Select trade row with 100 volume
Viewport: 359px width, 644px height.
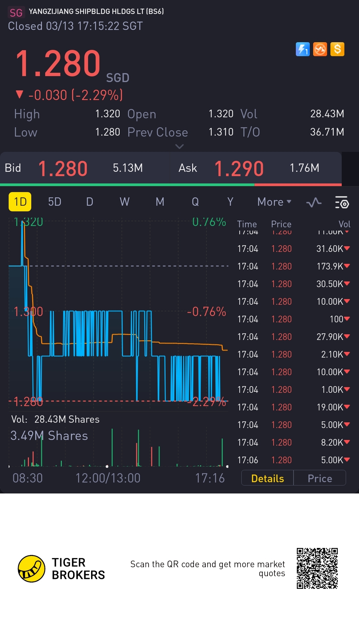pyautogui.click(x=294, y=319)
